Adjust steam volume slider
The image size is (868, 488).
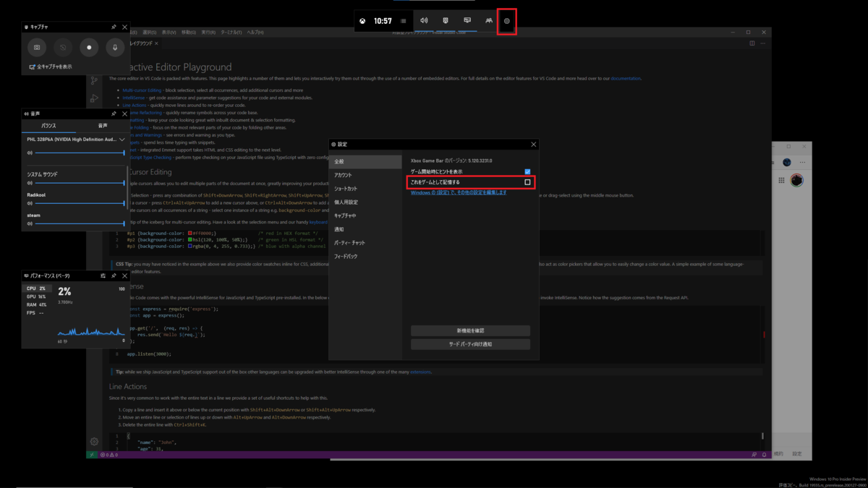pyautogui.click(x=80, y=223)
